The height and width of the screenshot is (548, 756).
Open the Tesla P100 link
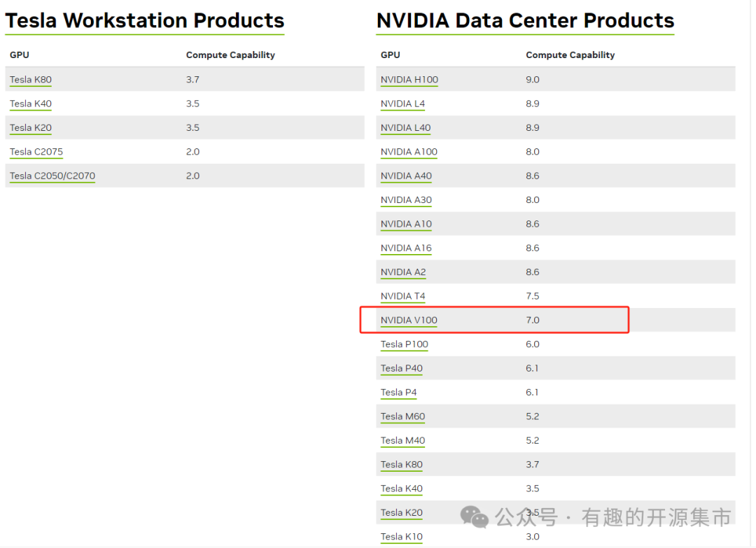404,344
